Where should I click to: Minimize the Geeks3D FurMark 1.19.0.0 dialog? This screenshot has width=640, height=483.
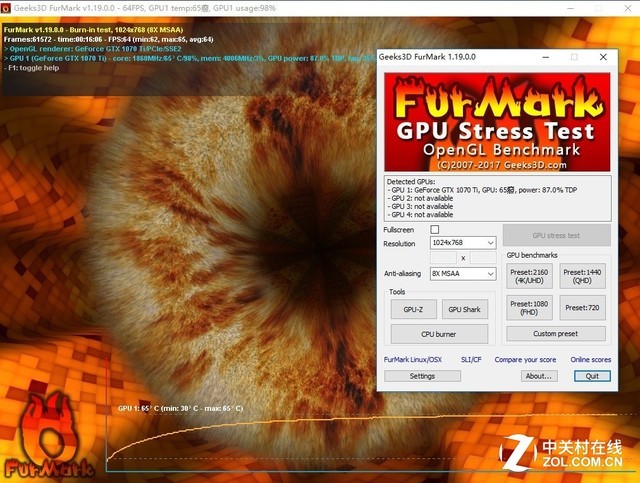coord(545,57)
